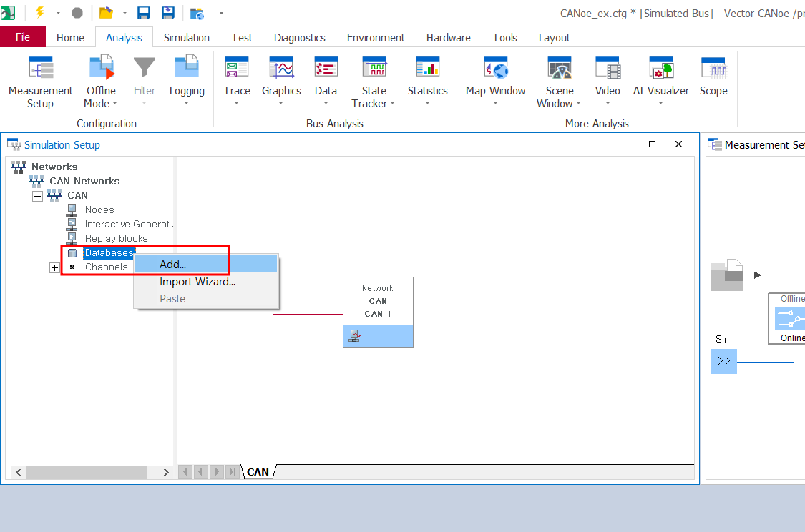The height and width of the screenshot is (532, 805).
Task: Click the tree scrollbar left arrow
Action: tap(19, 472)
